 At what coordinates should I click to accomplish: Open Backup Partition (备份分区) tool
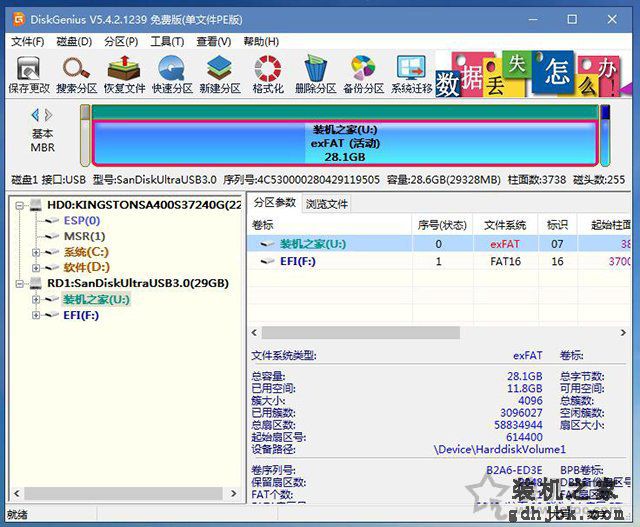click(x=363, y=75)
